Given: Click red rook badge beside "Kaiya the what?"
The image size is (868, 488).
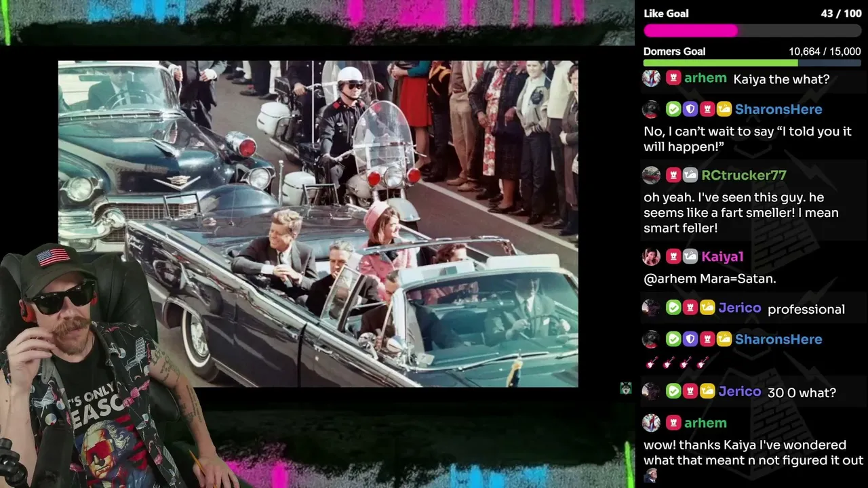Looking at the screenshot, I should (673, 78).
